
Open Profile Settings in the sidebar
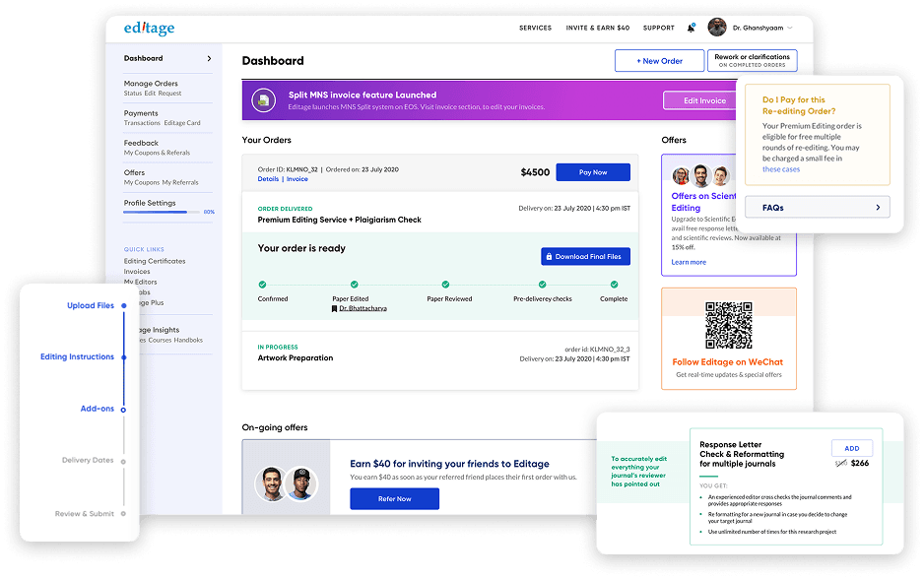pyautogui.click(x=150, y=203)
